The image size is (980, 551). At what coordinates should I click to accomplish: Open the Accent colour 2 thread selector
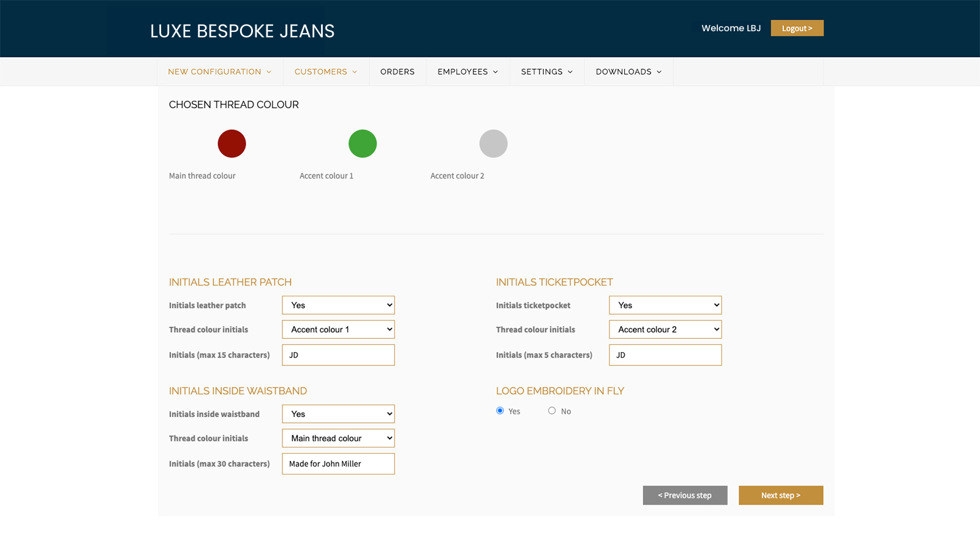point(665,329)
